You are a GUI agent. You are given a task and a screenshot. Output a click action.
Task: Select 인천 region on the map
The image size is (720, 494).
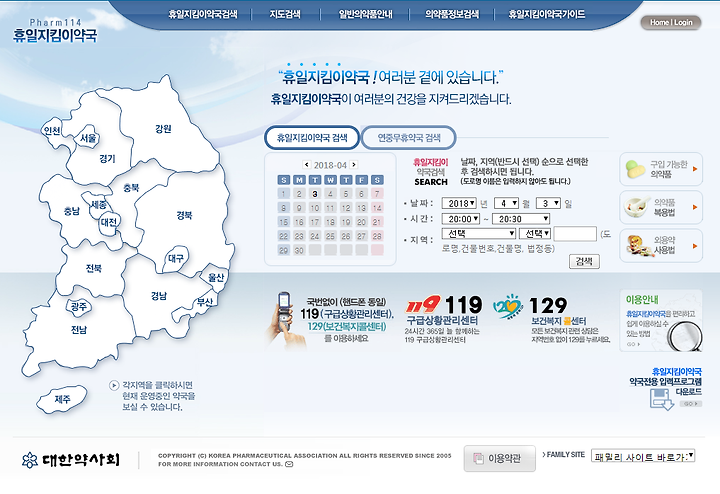pos(51,130)
